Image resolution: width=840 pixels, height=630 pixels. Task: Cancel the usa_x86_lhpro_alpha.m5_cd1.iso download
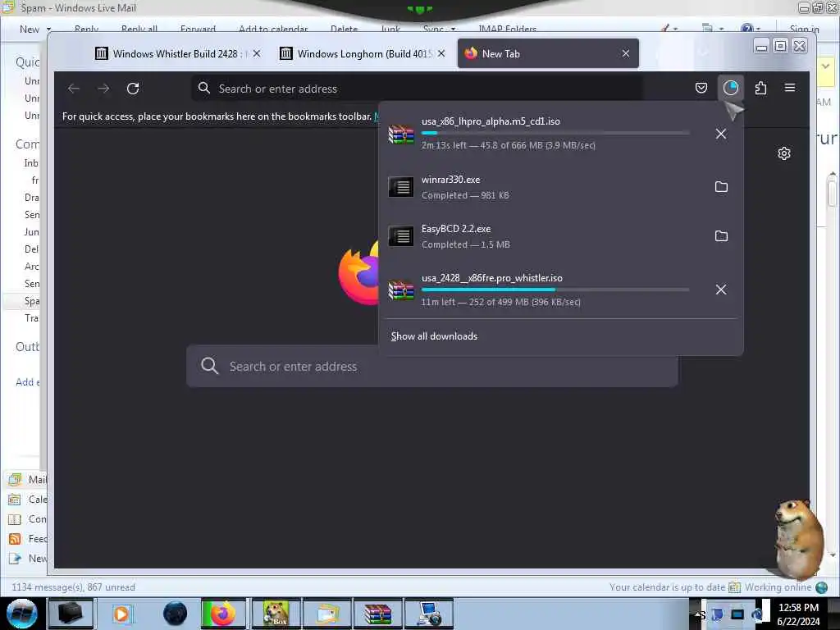coord(720,134)
